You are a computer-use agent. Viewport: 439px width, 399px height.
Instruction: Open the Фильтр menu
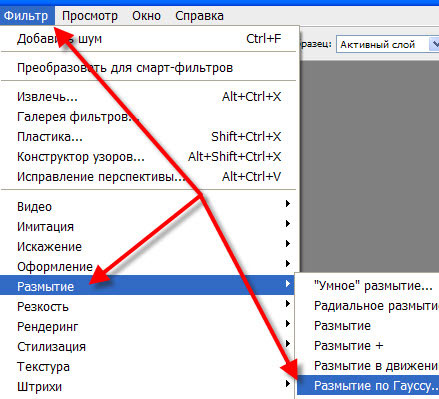pos(27,16)
